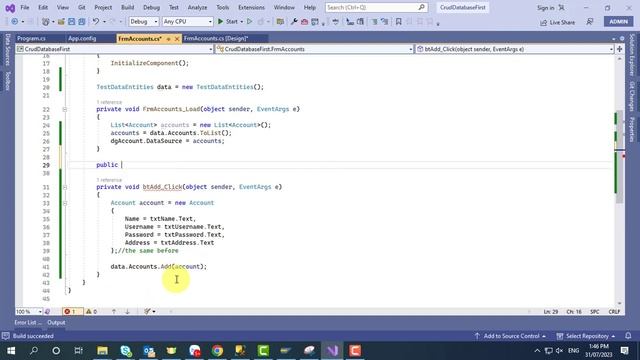Open the Git menu

[81, 7]
